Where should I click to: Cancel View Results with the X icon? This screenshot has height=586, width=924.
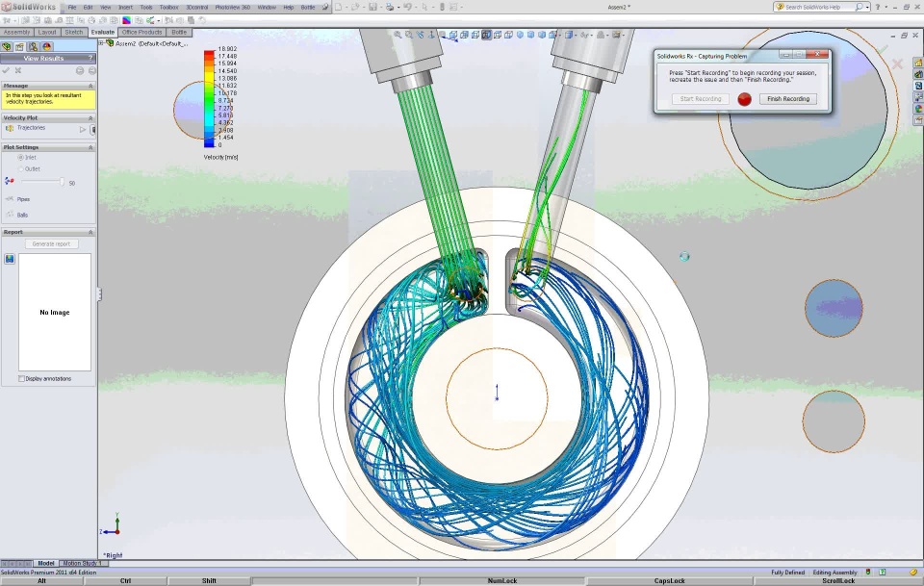[x=18, y=70]
